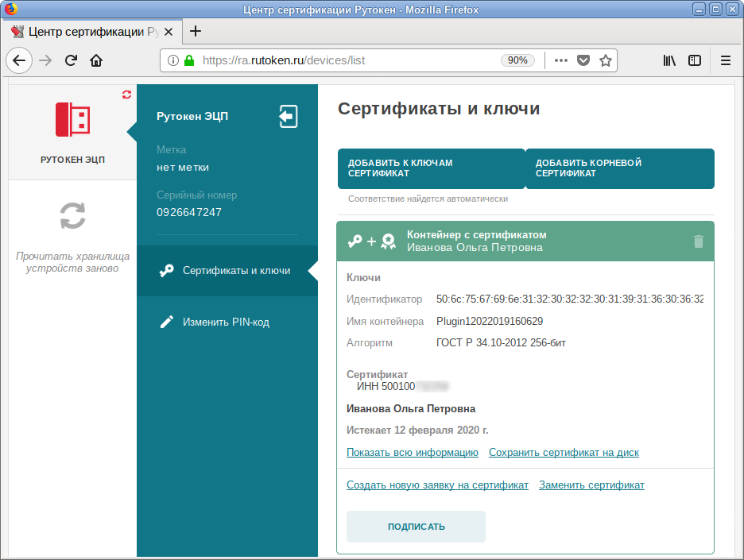Click the 90% zoom level indicator
This screenshot has height=560, width=744.
[x=517, y=60]
